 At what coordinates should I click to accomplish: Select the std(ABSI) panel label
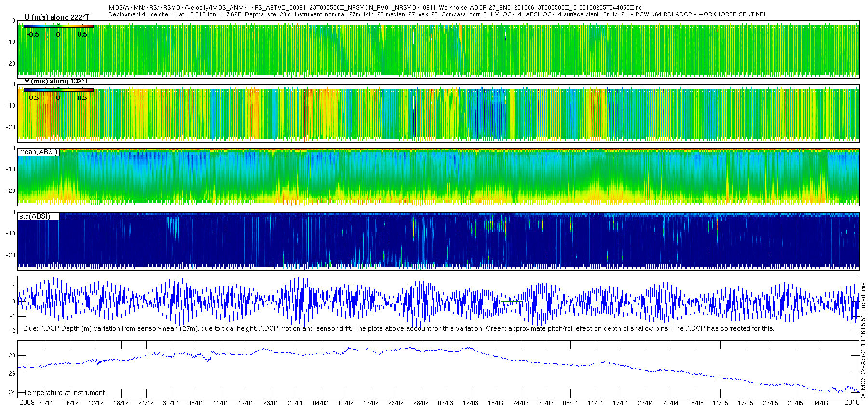(x=34, y=216)
